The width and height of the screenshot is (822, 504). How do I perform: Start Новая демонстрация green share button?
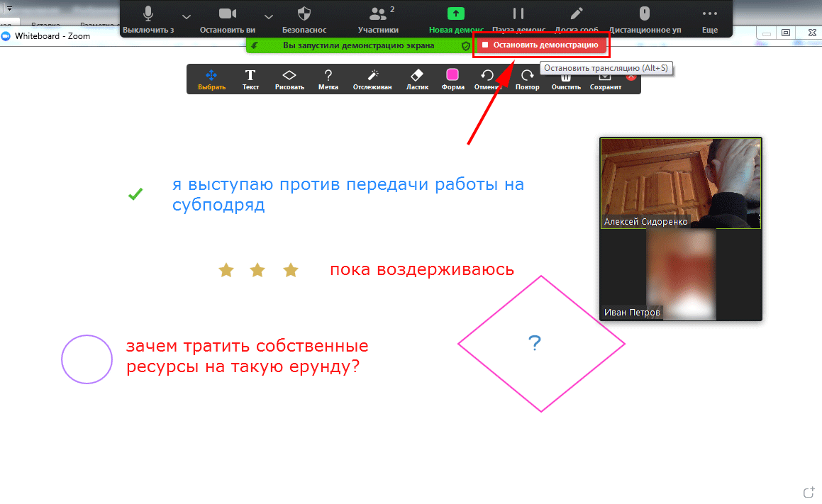(455, 14)
